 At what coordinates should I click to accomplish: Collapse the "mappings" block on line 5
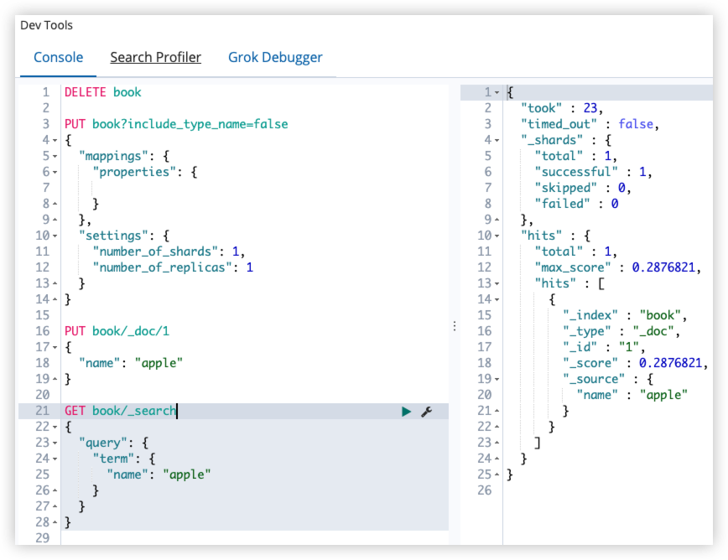55,157
